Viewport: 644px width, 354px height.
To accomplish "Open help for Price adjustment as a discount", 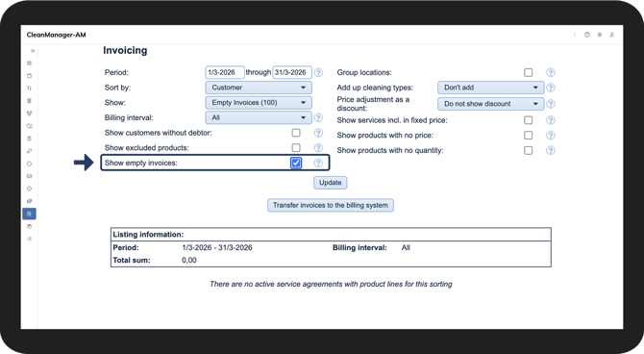I will 551,104.
